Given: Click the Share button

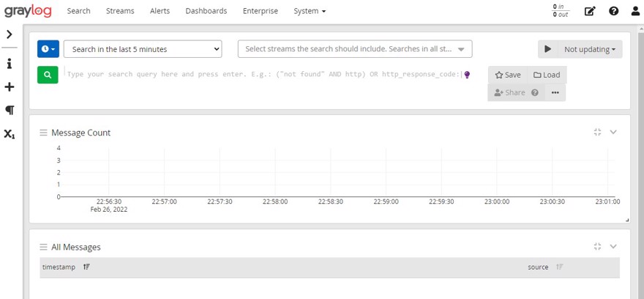Looking at the screenshot, I should [509, 92].
